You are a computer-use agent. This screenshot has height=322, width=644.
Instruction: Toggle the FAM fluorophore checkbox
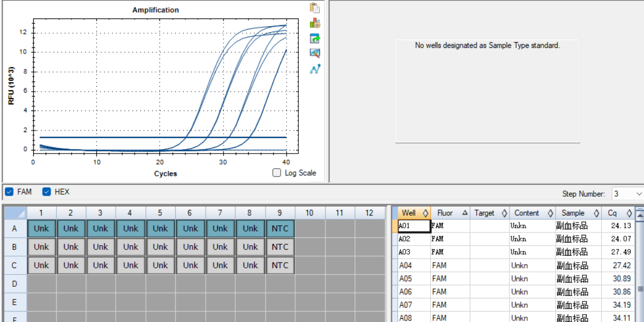click(x=9, y=192)
